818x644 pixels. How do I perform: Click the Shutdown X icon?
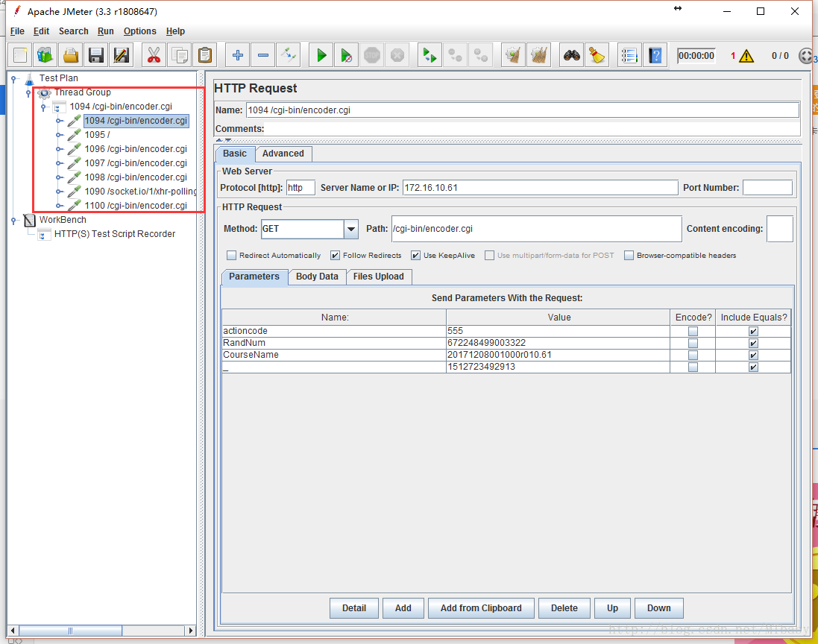[x=397, y=55]
